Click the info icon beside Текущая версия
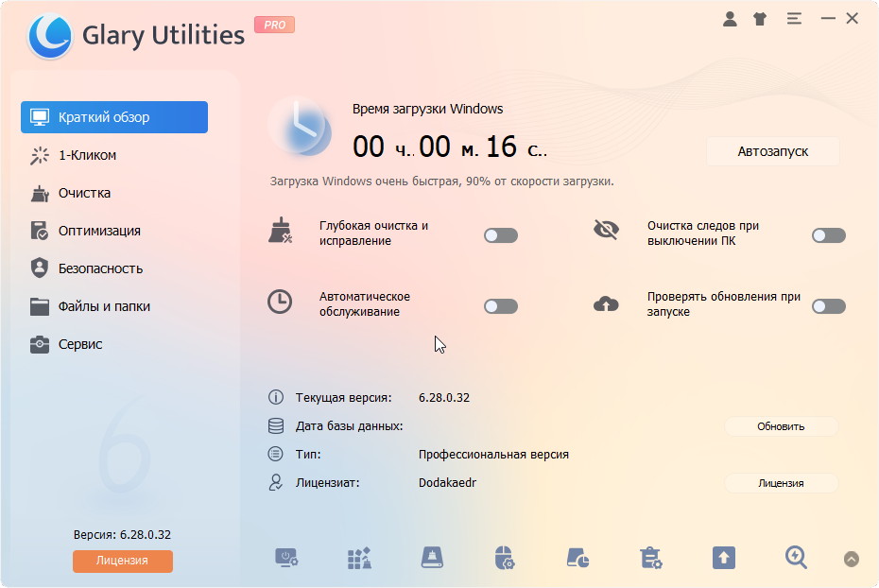879x588 pixels. pyautogui.click(x=275, y=397)
